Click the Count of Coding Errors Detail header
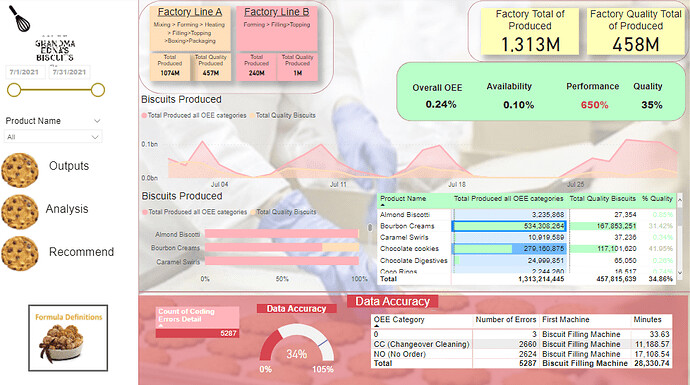 pyautogui.click(x=197, y=316)
